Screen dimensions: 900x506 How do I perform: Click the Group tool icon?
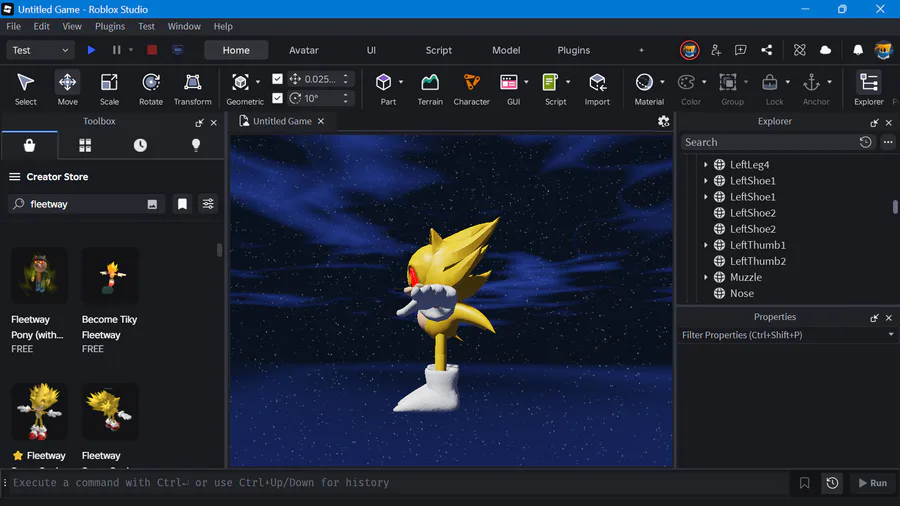point(728,83)
